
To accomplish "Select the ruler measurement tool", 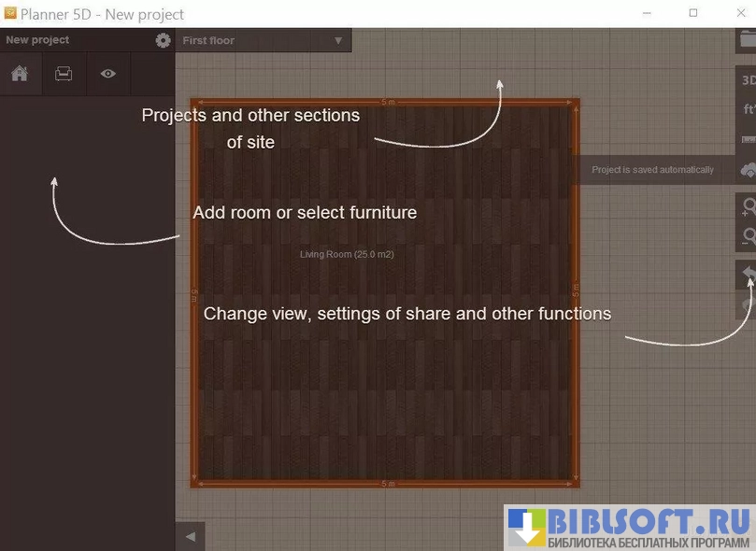I will [x=748, y=138].
